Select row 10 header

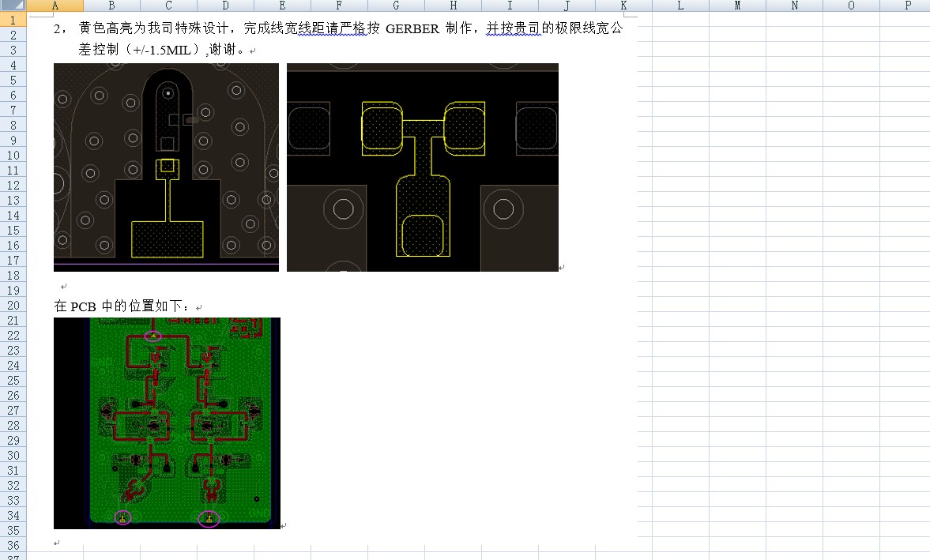(x=13, y=156)
